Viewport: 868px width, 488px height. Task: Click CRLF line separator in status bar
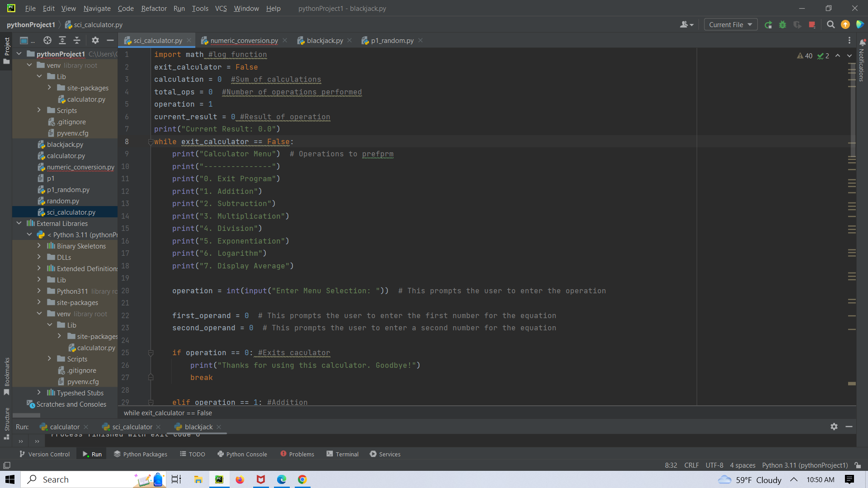(691, 465)
